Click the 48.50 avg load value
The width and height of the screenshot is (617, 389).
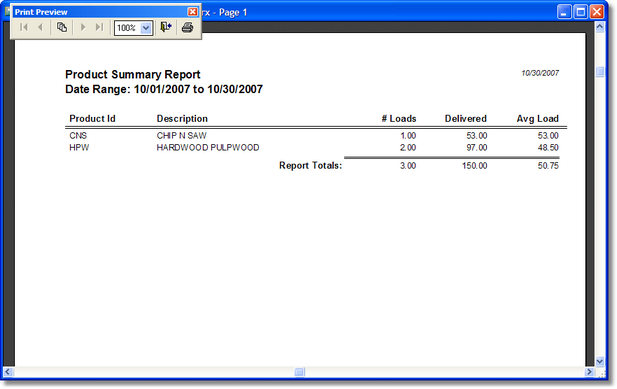pos(548,147)
